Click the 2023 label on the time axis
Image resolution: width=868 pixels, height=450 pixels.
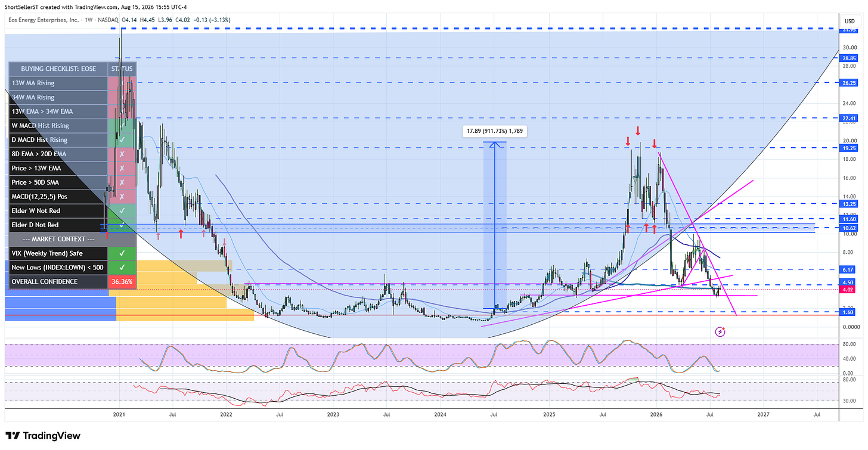(x=333, y=414)
